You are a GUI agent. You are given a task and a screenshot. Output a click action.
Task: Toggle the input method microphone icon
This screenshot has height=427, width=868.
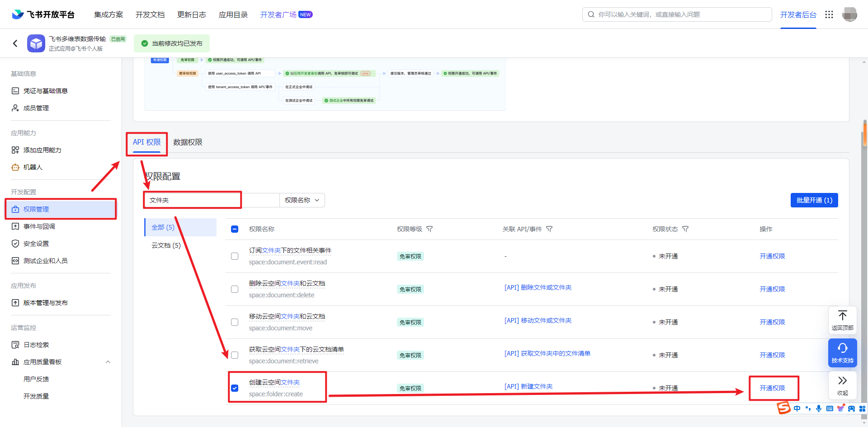pos(819,408)
